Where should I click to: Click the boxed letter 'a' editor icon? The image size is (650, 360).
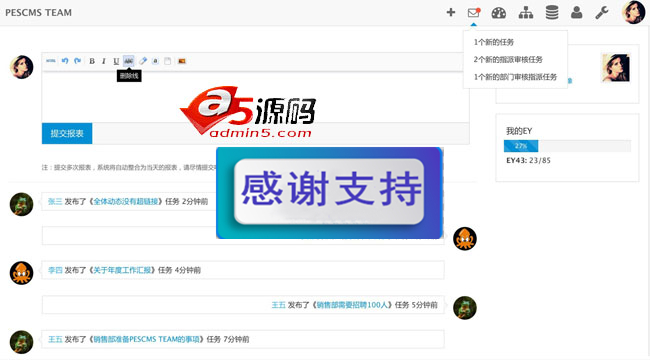(155, 61)
